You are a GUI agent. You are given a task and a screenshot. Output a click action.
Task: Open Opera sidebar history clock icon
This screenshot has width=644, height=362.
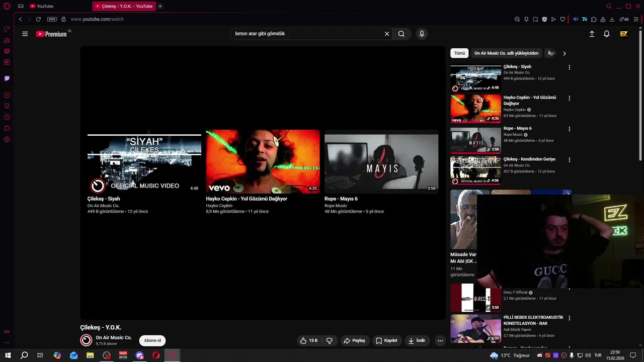pos(7,117)
